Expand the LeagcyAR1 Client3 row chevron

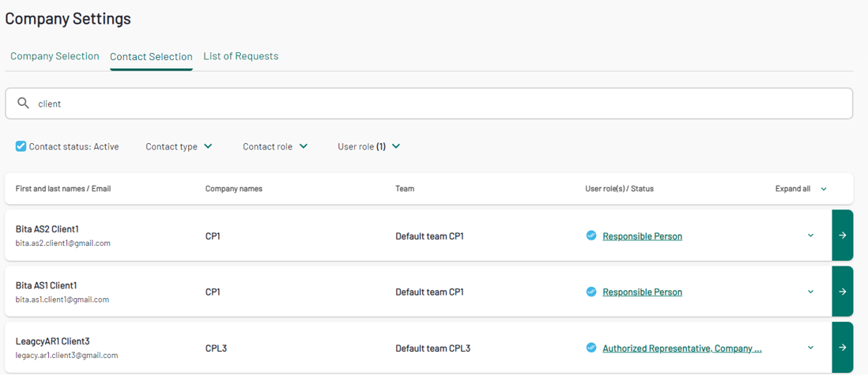pos(810,348)
